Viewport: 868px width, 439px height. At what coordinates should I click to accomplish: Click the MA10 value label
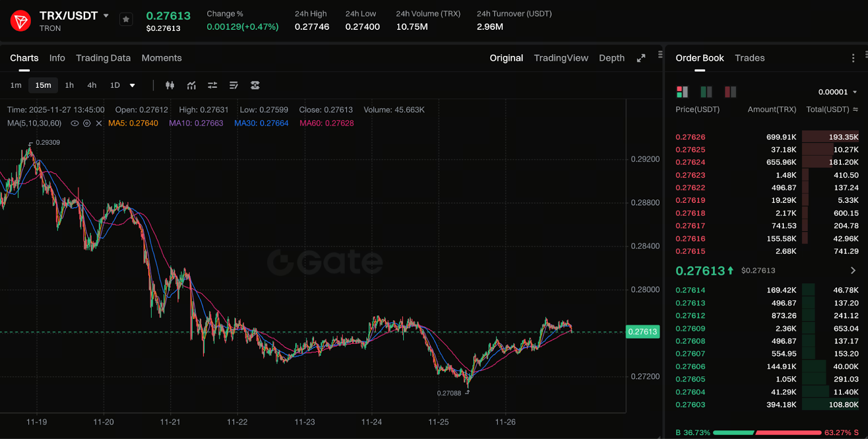click(196, 123)
